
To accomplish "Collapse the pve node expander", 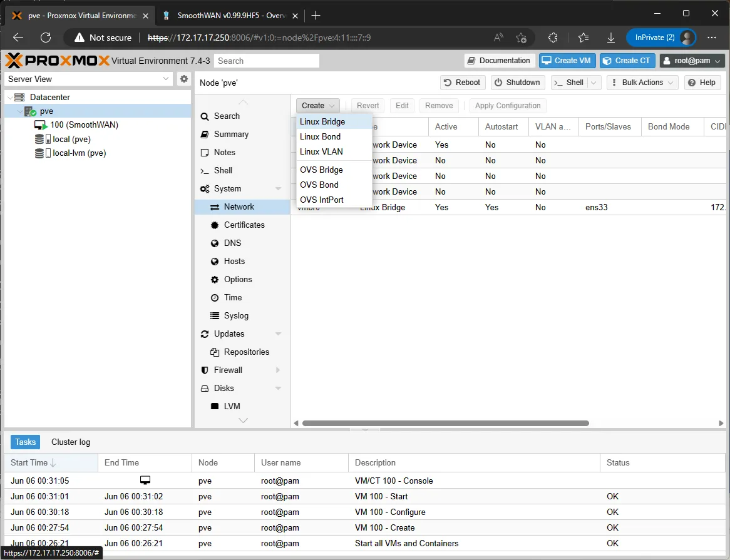I will click(20, 111).
